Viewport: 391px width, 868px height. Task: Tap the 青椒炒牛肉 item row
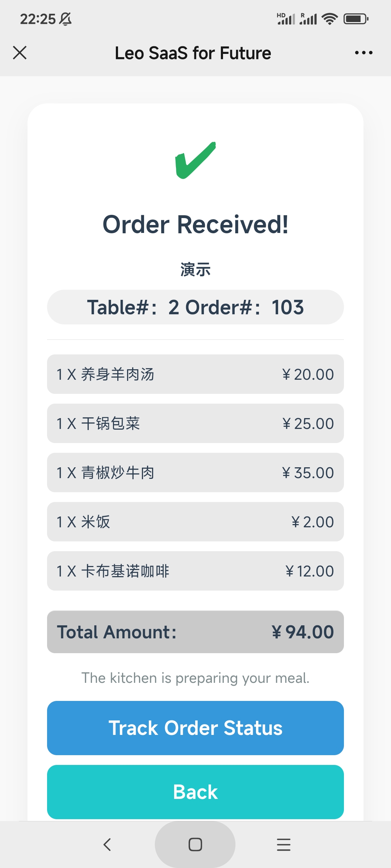coord(195,473)
